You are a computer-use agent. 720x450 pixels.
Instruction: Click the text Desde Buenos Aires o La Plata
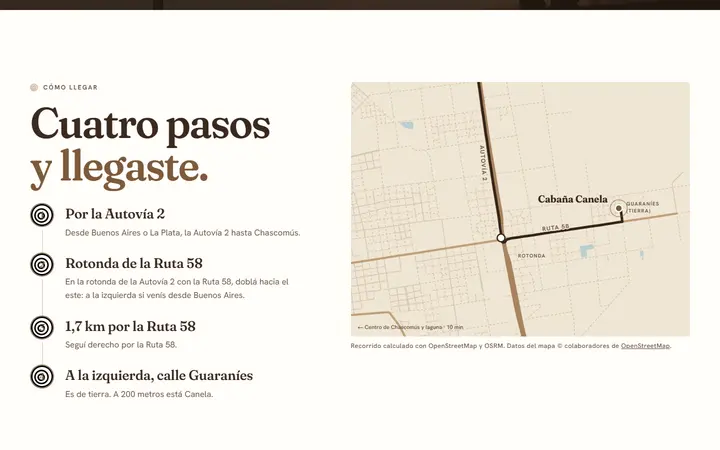pyautogui.click(x=182, y=233)
